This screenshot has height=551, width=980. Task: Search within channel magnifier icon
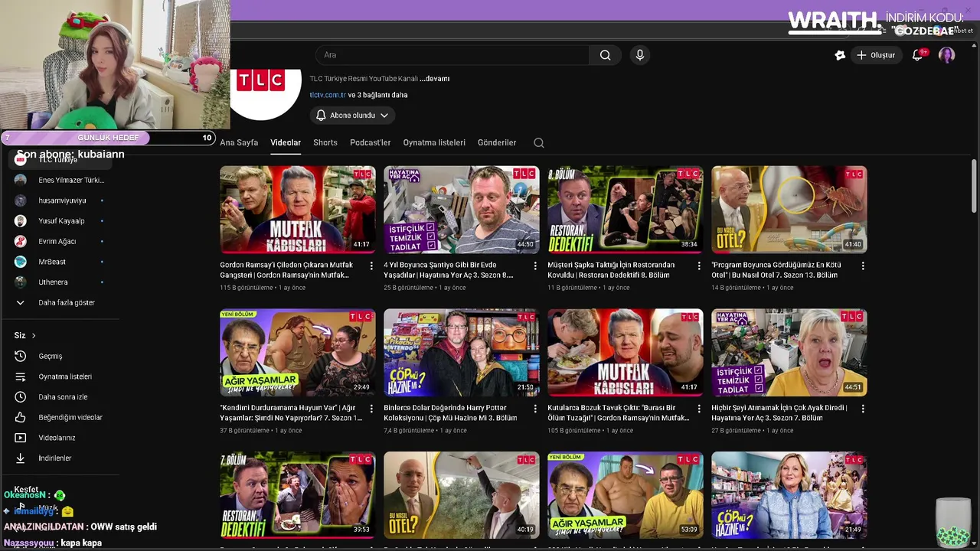[x=539, y=142]
